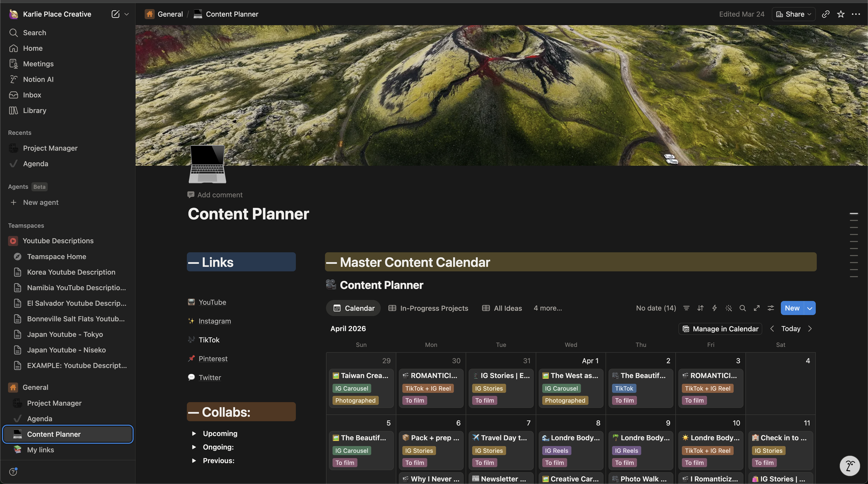Open the Notion AI floating button
Screen dimensions: 868x484
tap(850, 466)
